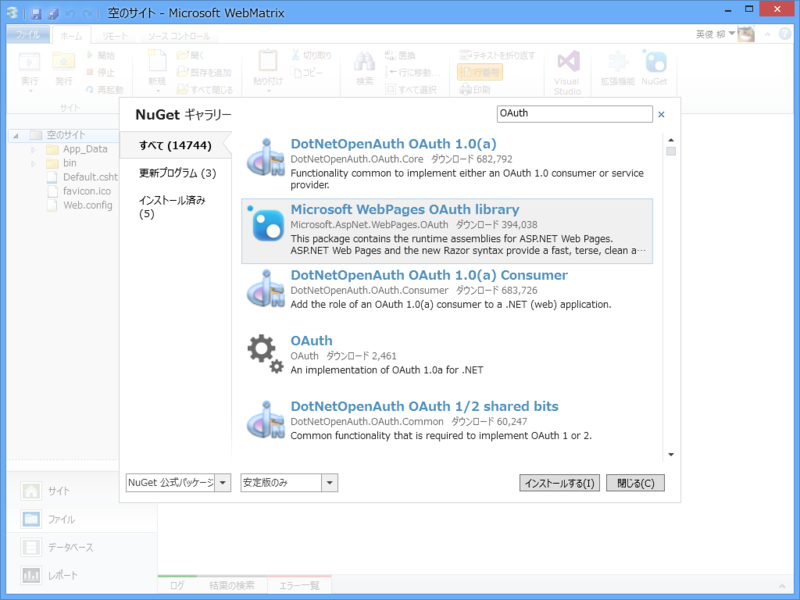Switch to the ソース コントロール tab

point(179,36)
